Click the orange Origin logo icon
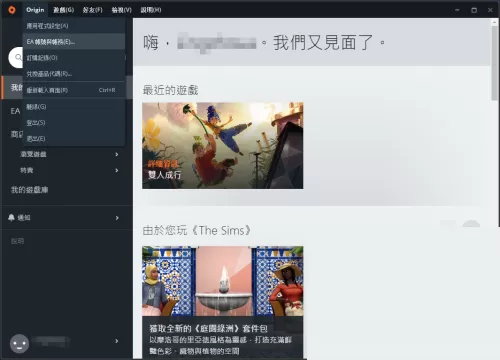 click(x=12, y=10)
